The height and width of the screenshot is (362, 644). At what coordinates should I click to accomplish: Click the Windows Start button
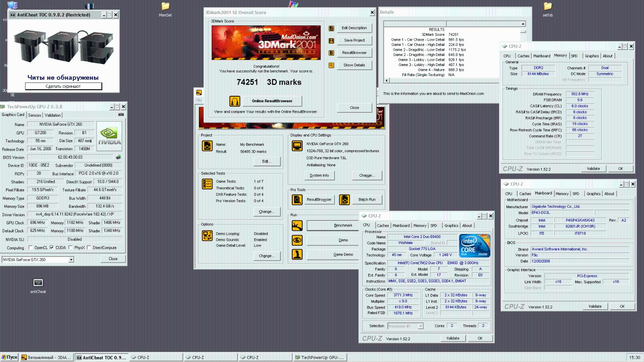pyautogui.click(x=10, y=357)
